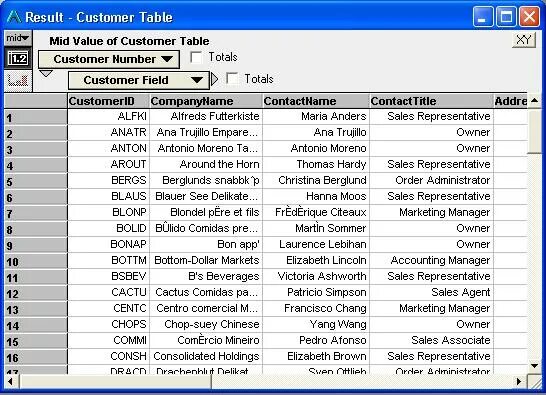The height and width of the screenshot is (395, 546).
Task: Click the down-pointing triangle under Customer Number
Action: pos(46,73)
